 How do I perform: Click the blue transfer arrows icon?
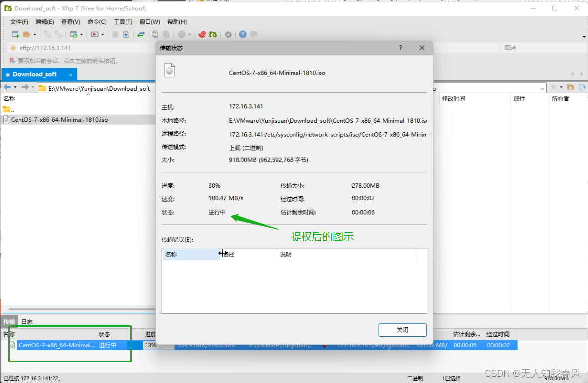click(x=142, y=34)
